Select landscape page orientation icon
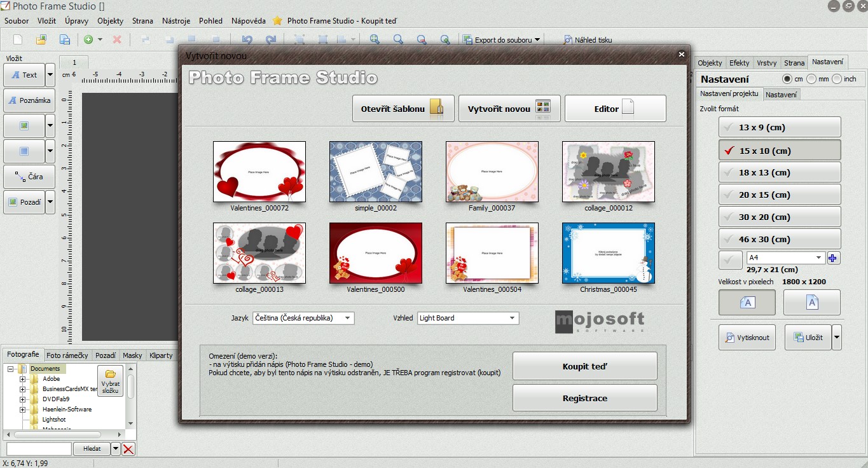The height and width of the screenshot is (468, 868). point(747,303)
